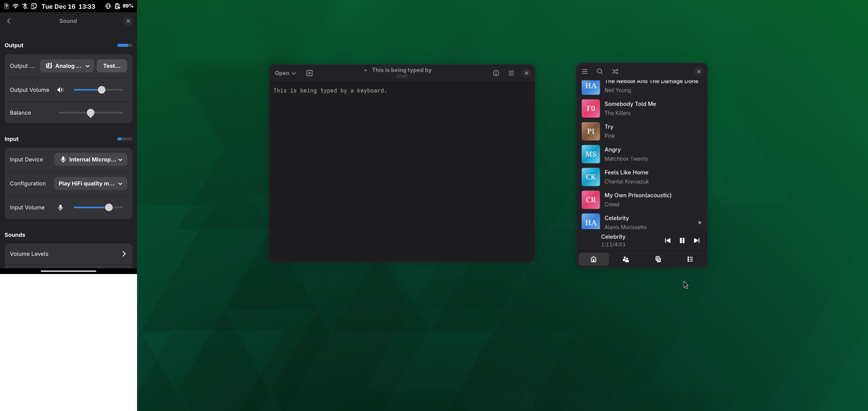Switch to the Artists tab in music player
The width and height of the screenshot is (868, 411).
[x=626, y=259]
